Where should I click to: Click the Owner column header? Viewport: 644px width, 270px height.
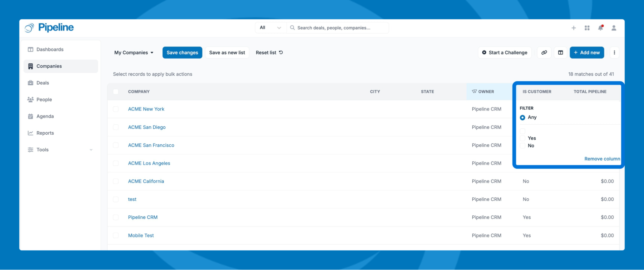pos(486,92)
